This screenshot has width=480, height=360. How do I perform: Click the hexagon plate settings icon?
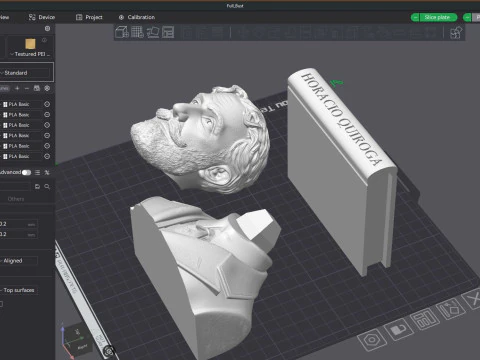point(372,340)
